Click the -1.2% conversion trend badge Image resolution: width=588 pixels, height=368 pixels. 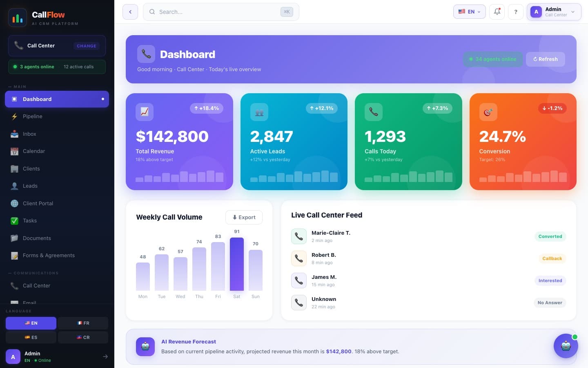click(552, 108)
